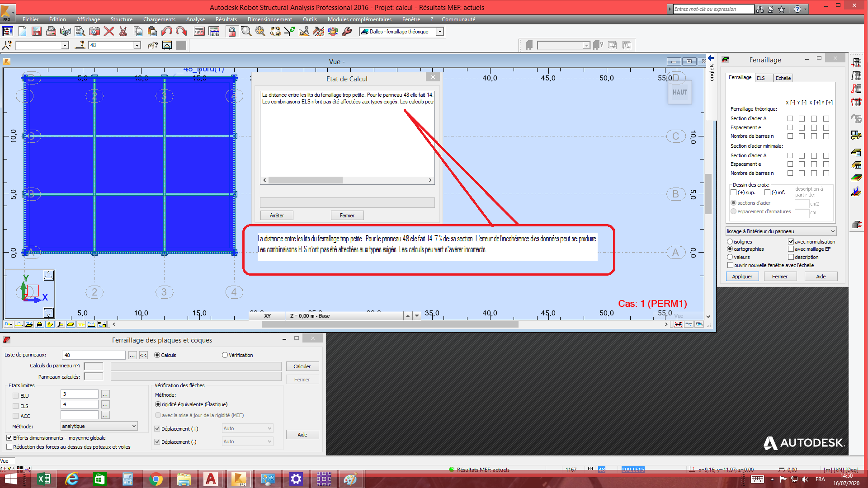Open the Déplacement (+) Auto dropdown
The height and width of the screenshot is (488, 868).
247,428
